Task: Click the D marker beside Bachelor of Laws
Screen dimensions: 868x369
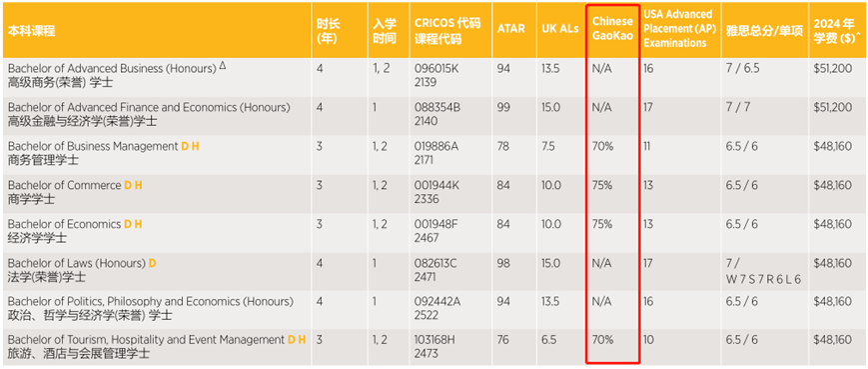Action: [x=152, y=263]
